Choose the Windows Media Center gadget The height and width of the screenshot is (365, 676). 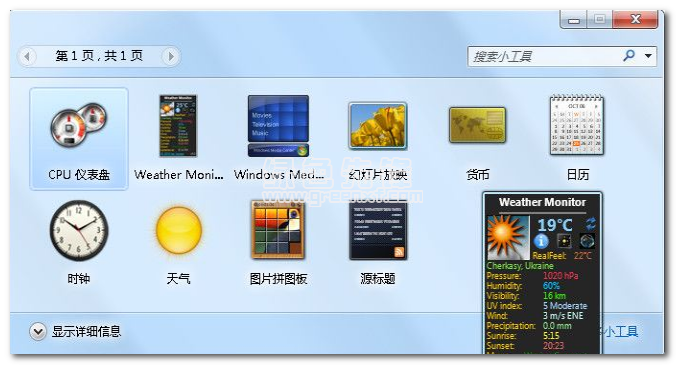point(278,126)
